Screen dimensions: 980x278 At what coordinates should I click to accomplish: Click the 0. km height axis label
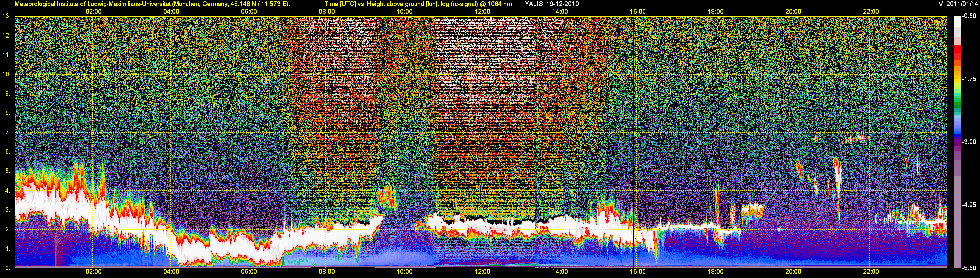click(8, 268)
